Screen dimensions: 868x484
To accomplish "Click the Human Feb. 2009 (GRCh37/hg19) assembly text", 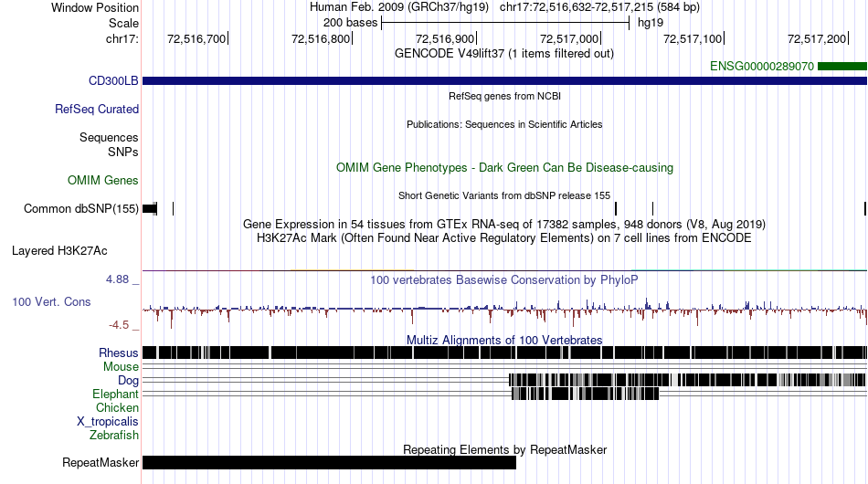I will tap(399, 7).
